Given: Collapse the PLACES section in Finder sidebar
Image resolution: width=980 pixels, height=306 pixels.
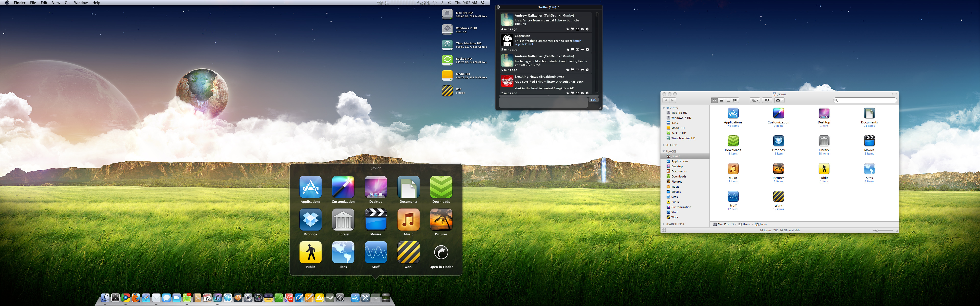Looking at the screenshot, I should point(664,152).
